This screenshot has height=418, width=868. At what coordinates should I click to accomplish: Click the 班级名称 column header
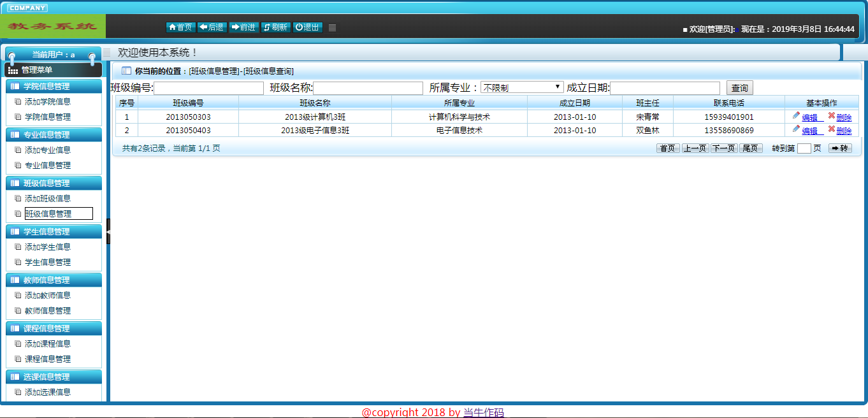point(315,103)
